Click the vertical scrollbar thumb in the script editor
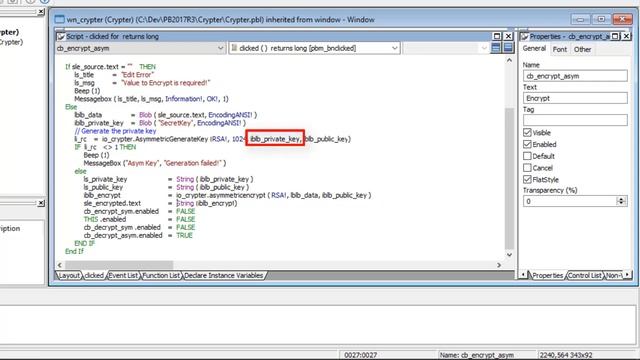The image size is (640, 360). (509, 178)
